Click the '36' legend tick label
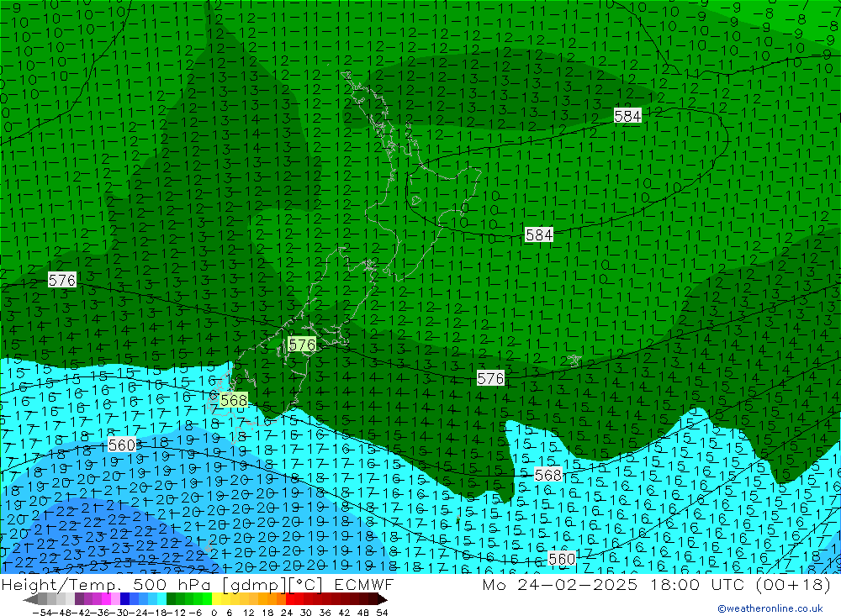Screen dimensions: 841x616 tap(325, 613)
